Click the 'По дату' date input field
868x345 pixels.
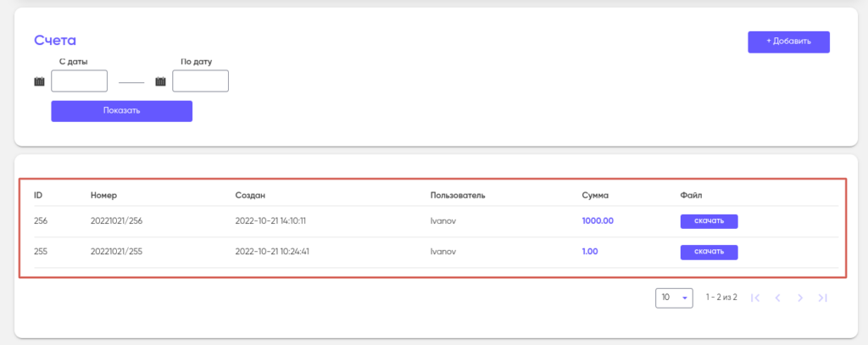(200, 81)
